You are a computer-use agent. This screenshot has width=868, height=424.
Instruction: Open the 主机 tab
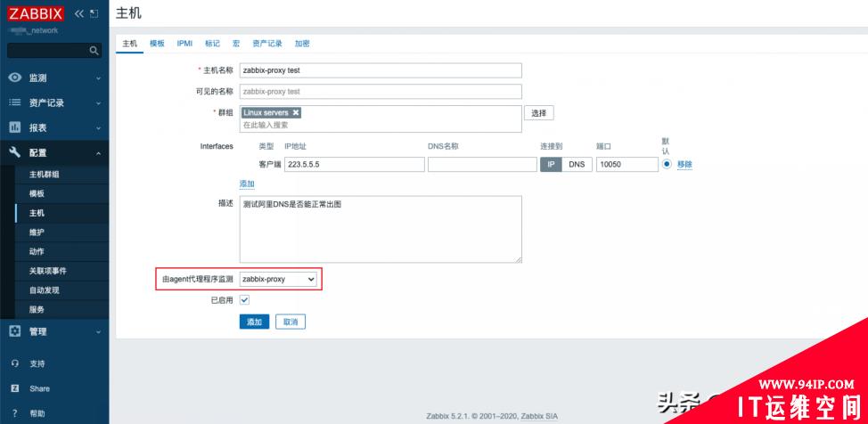[129, 43]
